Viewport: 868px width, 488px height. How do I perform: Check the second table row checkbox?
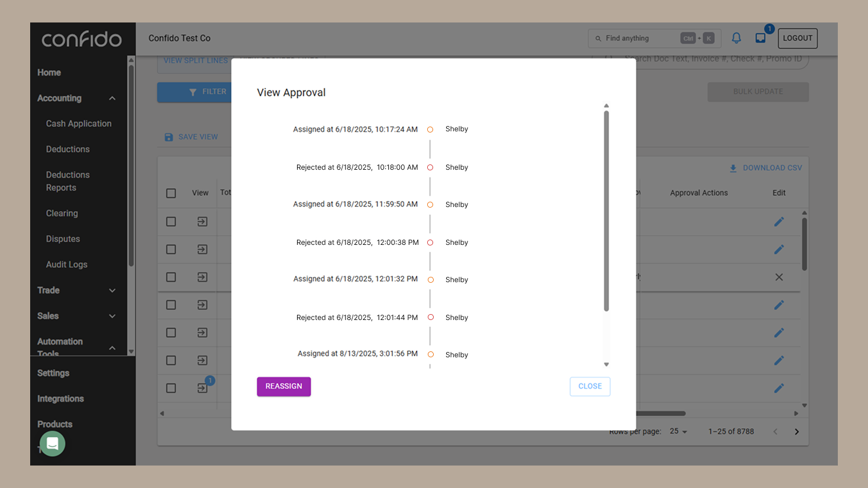(171, 249)
